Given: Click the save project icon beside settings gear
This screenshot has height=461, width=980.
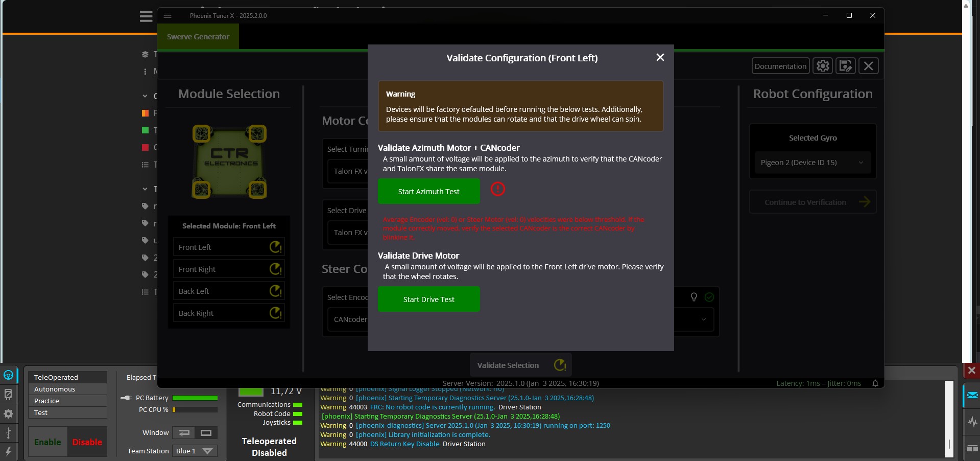Looking at the screenshot, I should (x=846, y=66).
